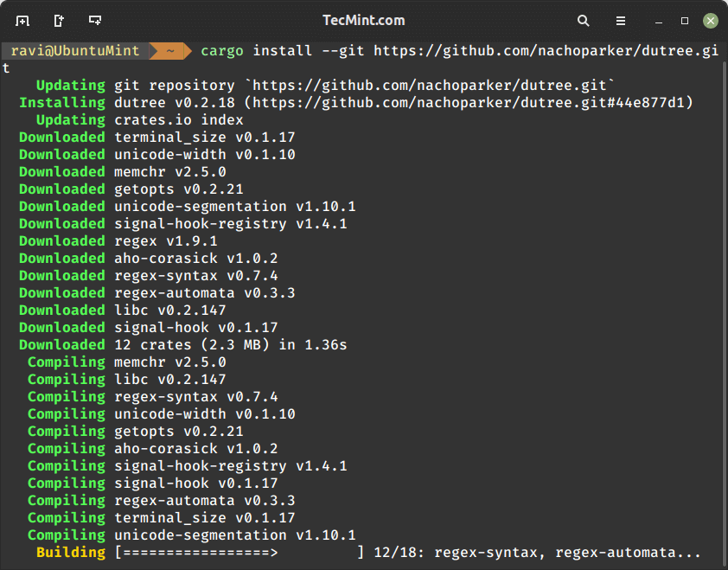
Task: Click Downloaded unicode-segmentation v1.10.1 line
Action: [x=187, y=206]
